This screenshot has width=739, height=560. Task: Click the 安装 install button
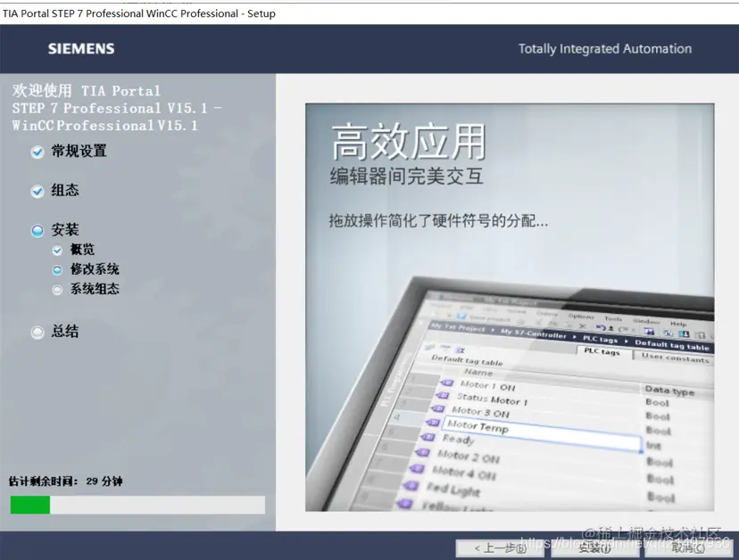[594, 548]
